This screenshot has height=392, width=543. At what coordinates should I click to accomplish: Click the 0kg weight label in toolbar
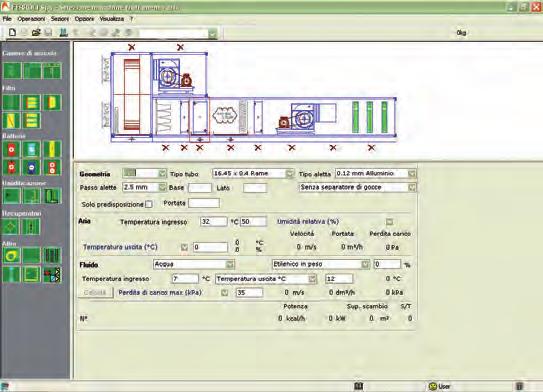[461, 33]
